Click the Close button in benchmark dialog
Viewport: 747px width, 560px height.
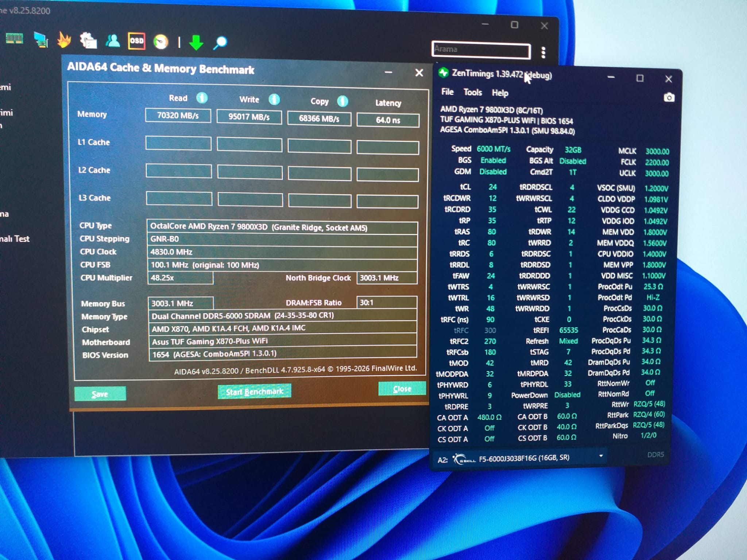(402, 389)
